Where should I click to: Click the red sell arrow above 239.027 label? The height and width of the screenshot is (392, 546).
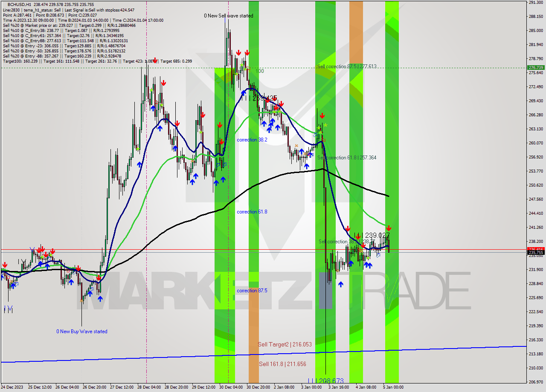pos(389,229)
